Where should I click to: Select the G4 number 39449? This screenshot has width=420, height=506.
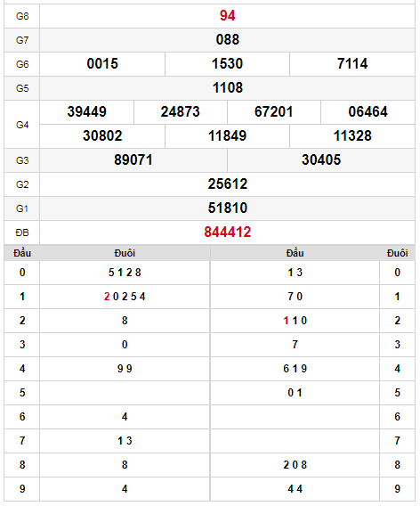click(86, 112)
